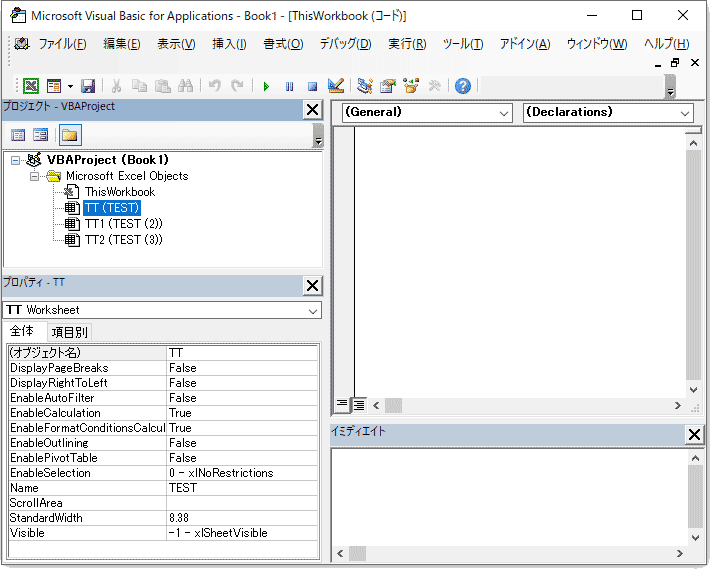Screen dimensions: 710x569
Task: Click the StandardWidth value 8.38
Action: [242, 518]
